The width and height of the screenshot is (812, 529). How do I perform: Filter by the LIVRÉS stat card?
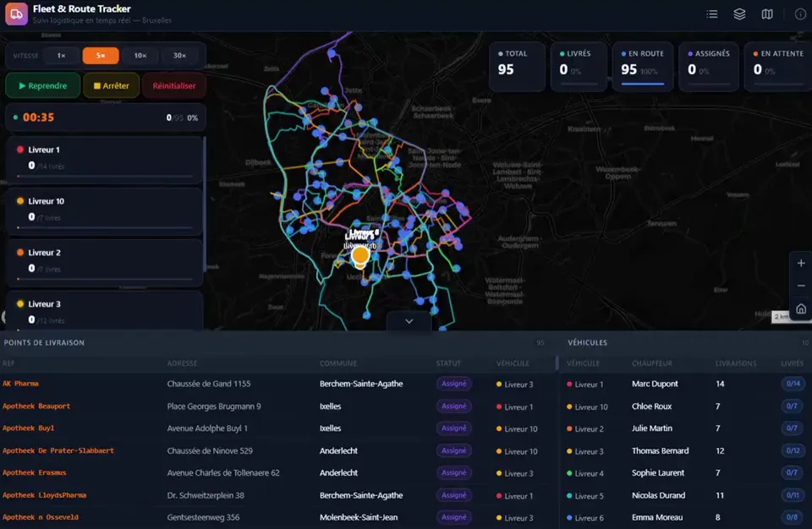(x=579, y=67)
